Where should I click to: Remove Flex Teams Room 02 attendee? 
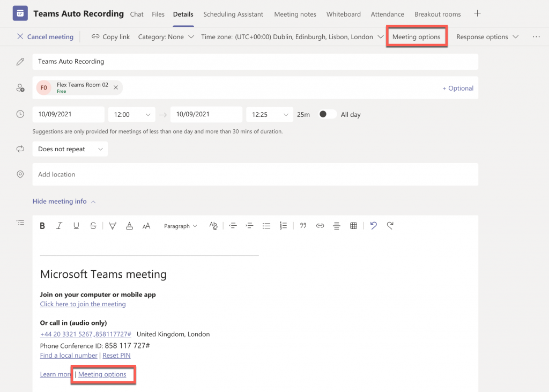(116, 87)
